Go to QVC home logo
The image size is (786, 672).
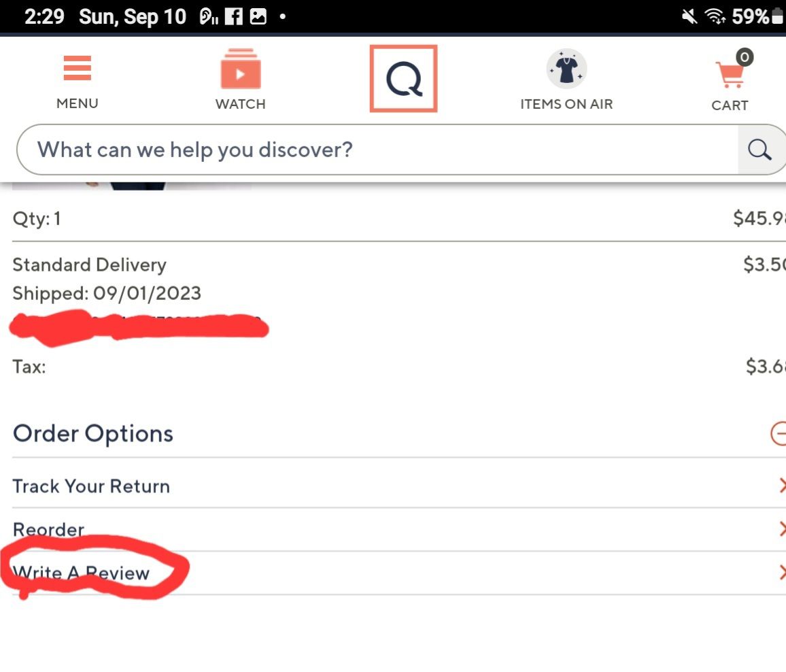click(403, 78)
